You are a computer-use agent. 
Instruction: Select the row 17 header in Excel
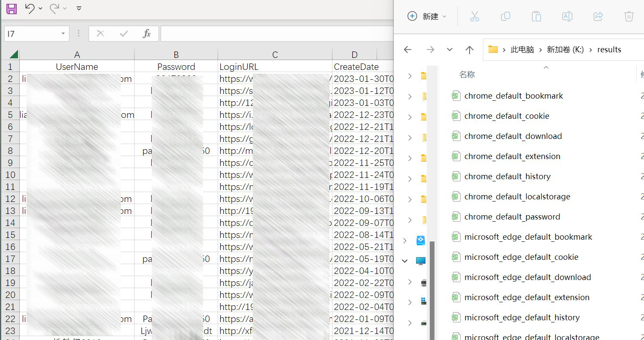10,259
